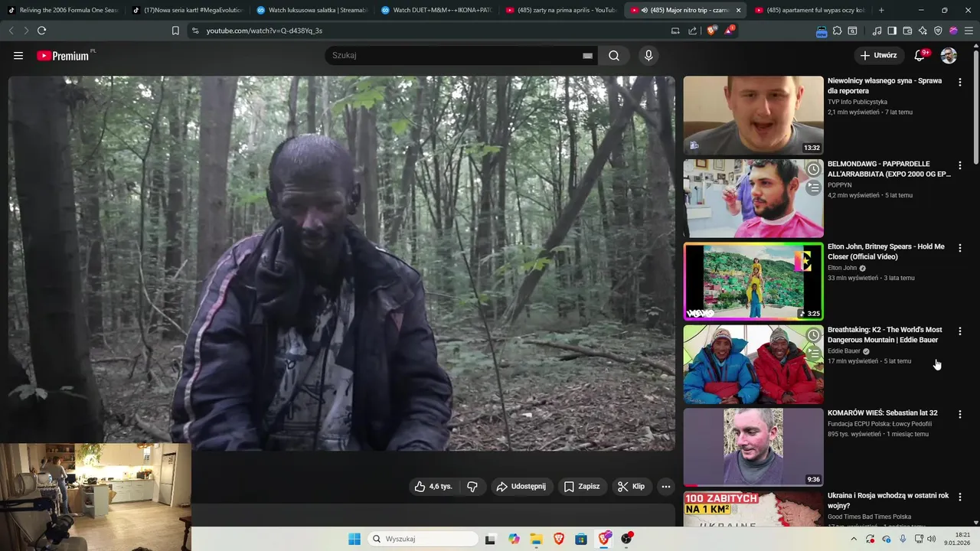The width and height of the screenshot is (980, 551).
Task: Open the browser extensions puzzle icon
Action: (837, 31)
